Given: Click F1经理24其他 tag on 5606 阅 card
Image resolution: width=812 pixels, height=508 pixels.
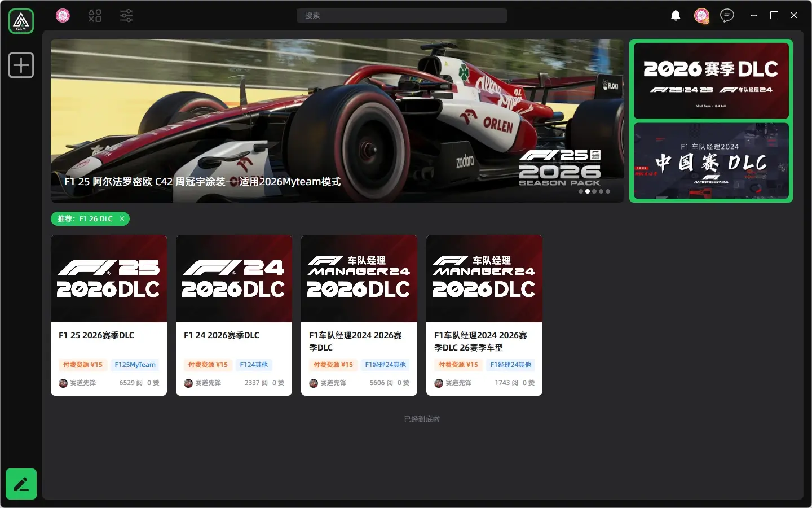Looking at the screenshot, I should coord(385,365).
